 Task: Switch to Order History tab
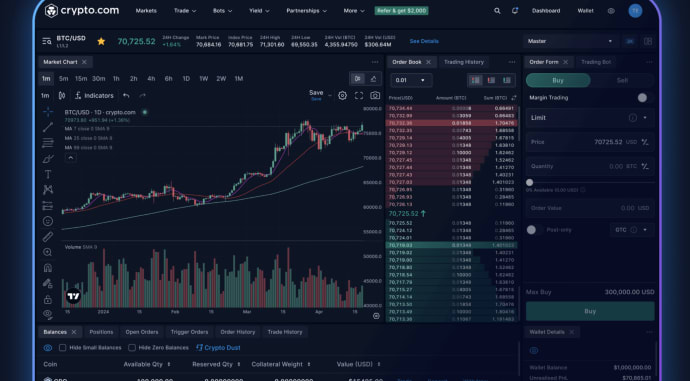click(x=238, y=332)
